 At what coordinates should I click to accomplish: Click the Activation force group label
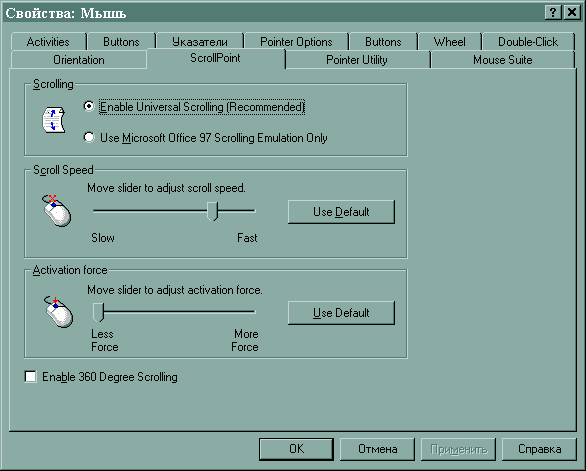(70, 270)
